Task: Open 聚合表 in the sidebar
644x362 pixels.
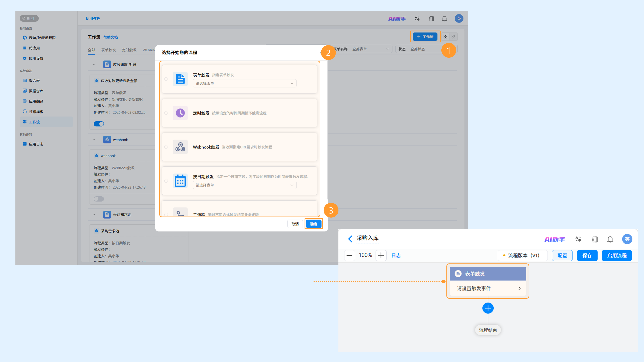Action: pos(46,80)
